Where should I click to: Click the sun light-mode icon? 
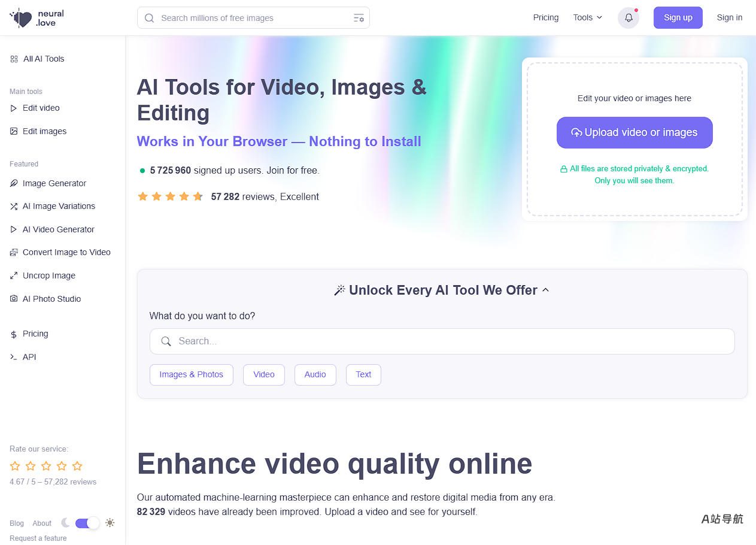tap(110, 523)
